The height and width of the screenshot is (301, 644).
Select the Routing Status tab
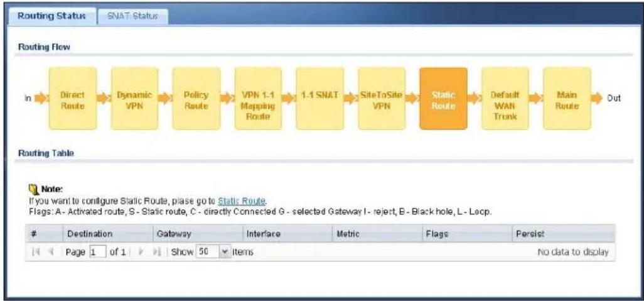tap(52, 16)
